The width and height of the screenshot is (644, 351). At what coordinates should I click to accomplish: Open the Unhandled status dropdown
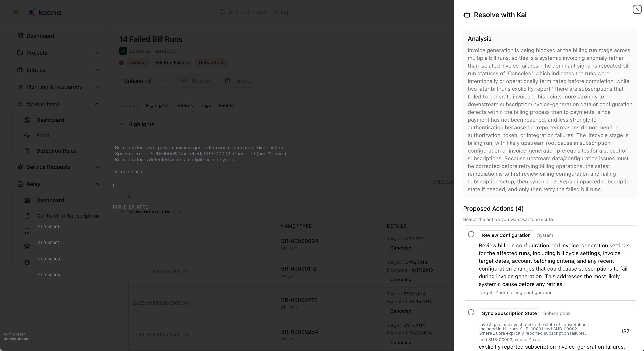(x=146, y=81)
